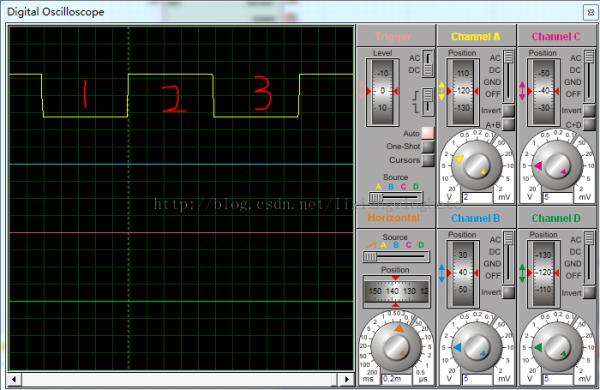The height and width of the screenshot is (390, 600).
Task: Enable A+B summing on Channel A
Action: click(508, 124)
